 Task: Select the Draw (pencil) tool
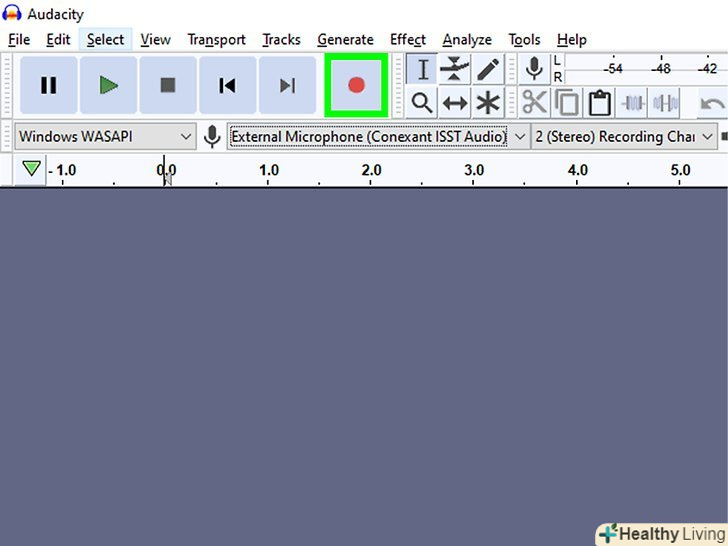point(488,70)
